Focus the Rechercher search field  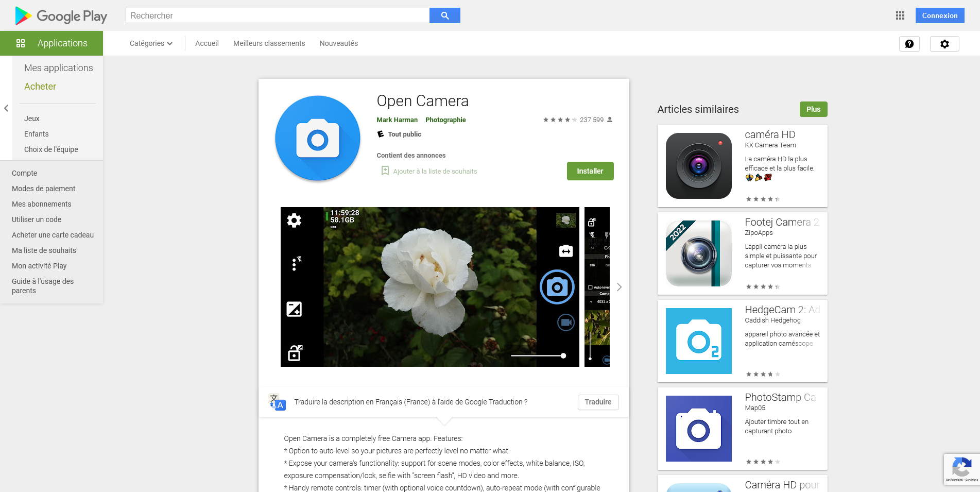point(278,15)
